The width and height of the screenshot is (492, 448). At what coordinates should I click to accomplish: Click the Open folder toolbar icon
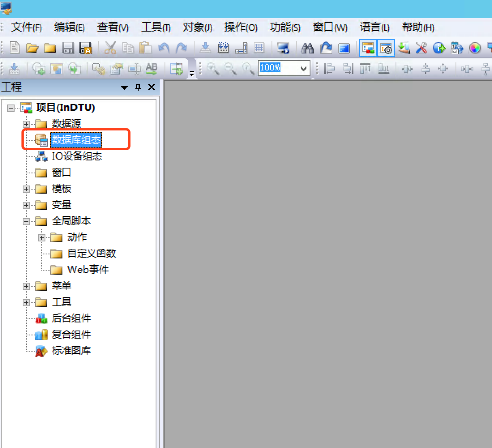click(32, 48)
